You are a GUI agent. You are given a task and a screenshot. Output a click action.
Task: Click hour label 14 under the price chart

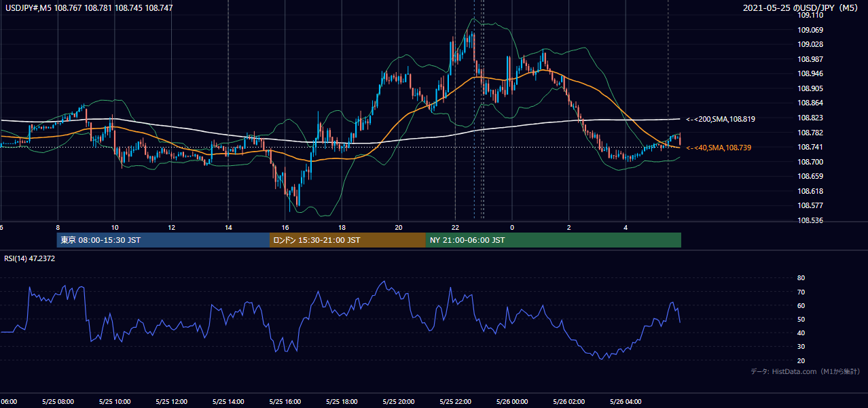click(x=228, y=228)
